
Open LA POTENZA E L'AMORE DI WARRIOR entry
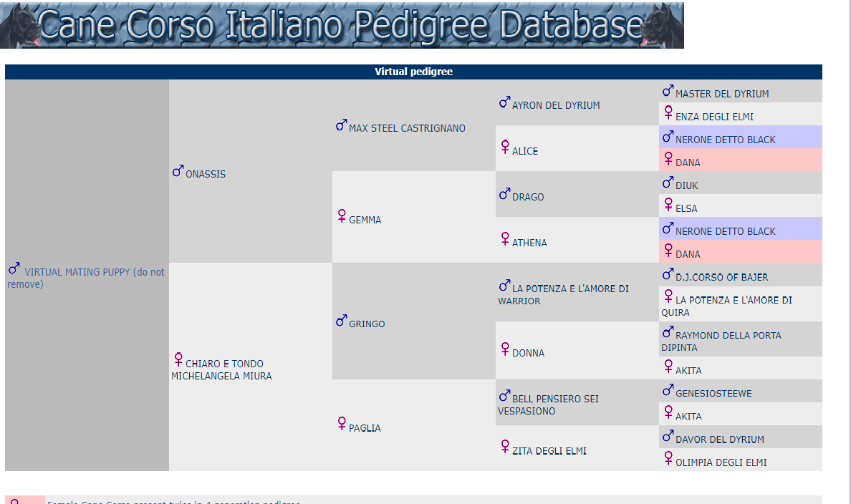[563, 295]
